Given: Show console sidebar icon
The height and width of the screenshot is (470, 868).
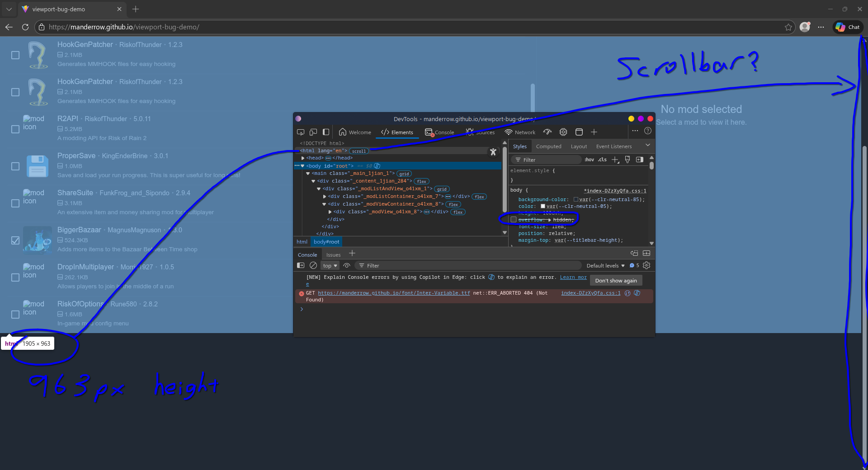Looking at the screenshot, I should [x=301, y=265].
